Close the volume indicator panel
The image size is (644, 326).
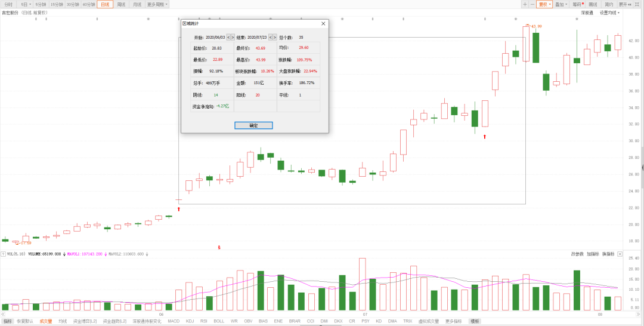click(x=620, y=254)
